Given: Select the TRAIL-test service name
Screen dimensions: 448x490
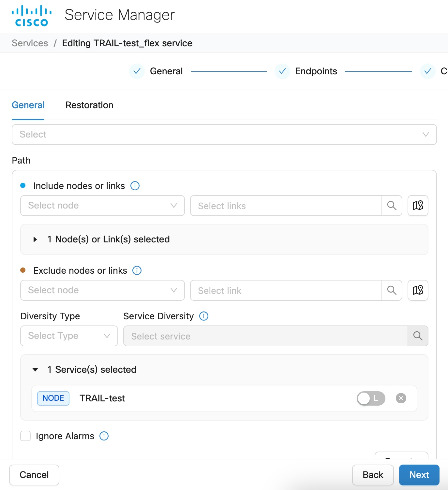Looking at the screenshot, I should pos(102,398).
